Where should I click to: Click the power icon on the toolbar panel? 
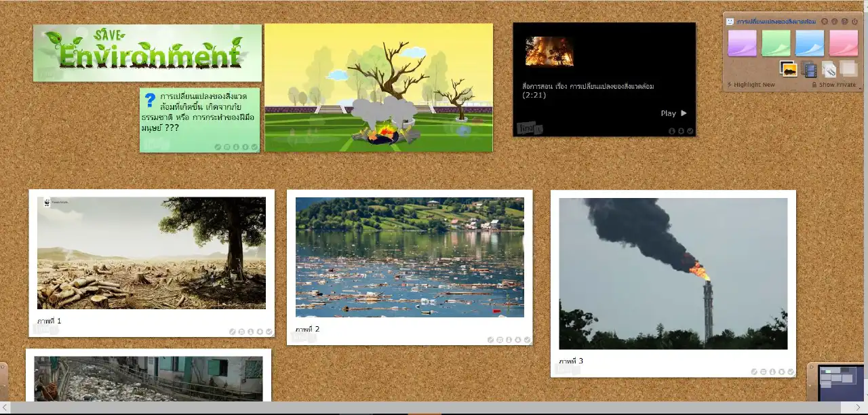[x=854, y=22]
